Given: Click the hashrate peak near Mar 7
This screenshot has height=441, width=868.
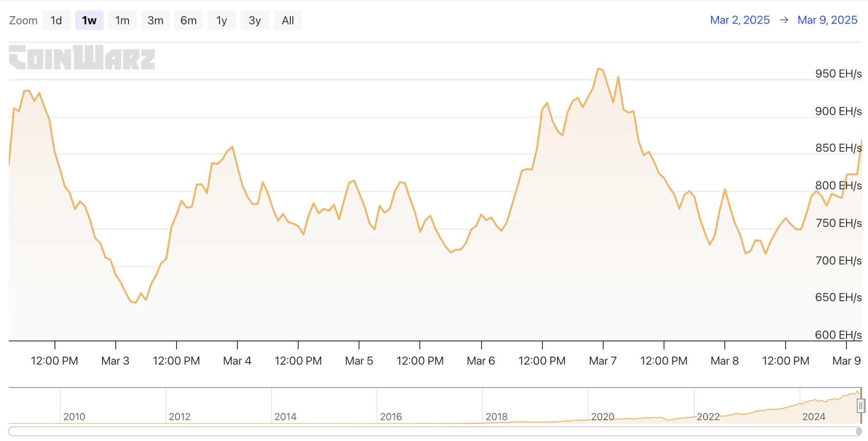Looking at the screenshot, I should (599, 69).
